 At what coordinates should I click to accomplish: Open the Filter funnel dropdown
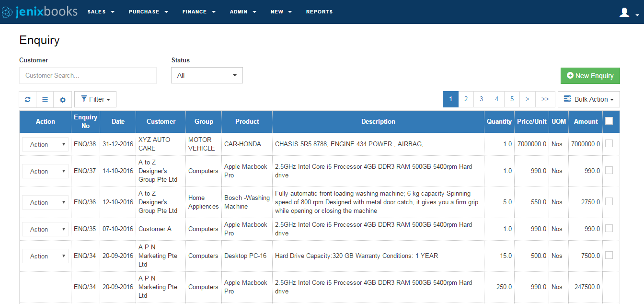[x=95, y=99]
